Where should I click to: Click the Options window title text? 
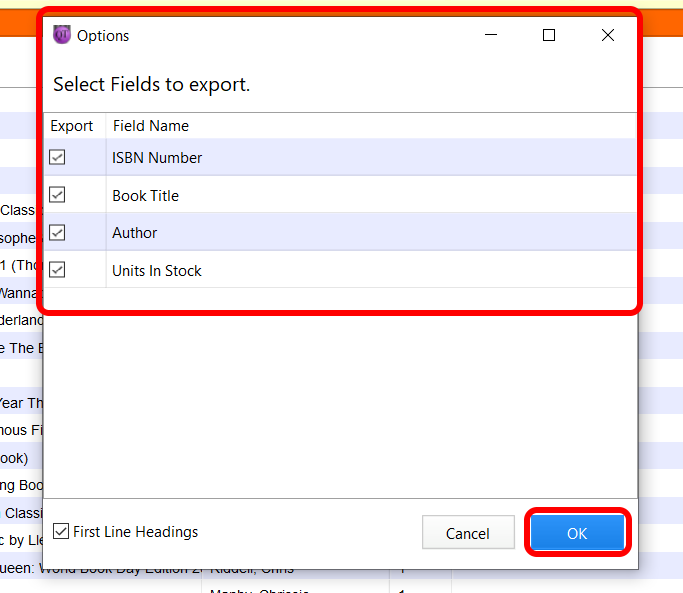point(103,36)
